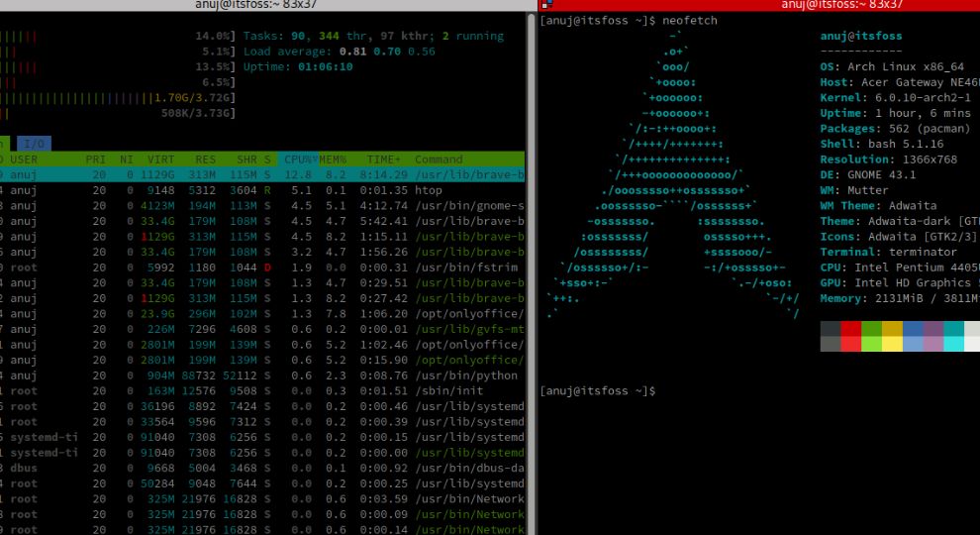Image resolution: width=980 pixels, height=535 pixels.
Task: Sort htop by the PRI column header
Action: tap(96, 160)
